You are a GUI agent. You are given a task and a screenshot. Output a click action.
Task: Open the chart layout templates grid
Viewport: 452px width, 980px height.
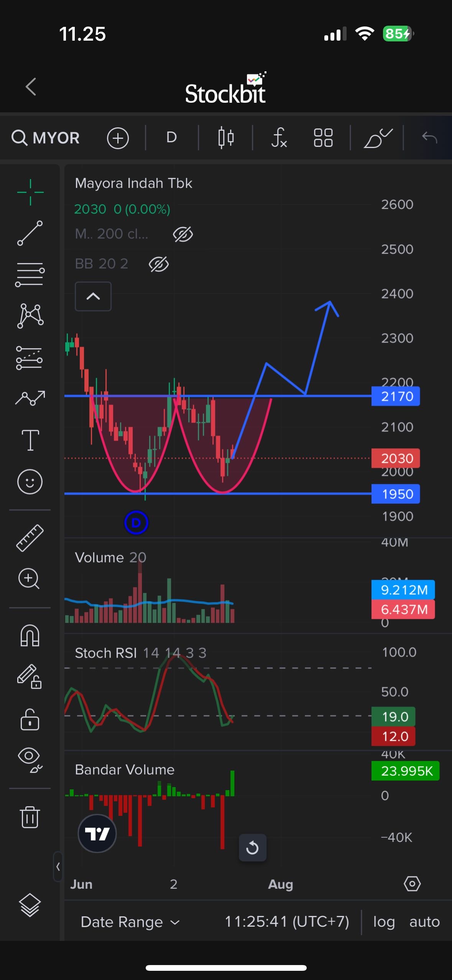tap(323, 138)
